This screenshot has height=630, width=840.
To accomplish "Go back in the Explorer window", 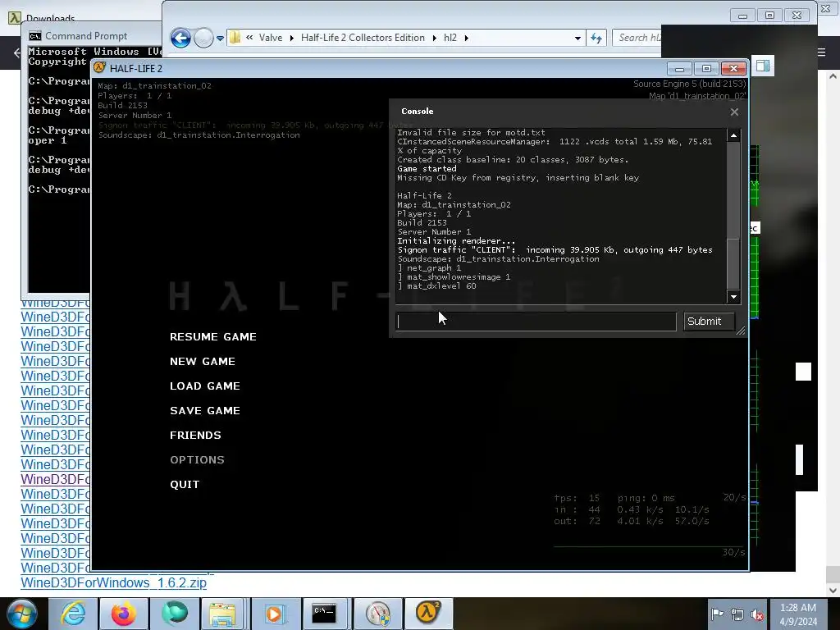I will coord(180,38).
